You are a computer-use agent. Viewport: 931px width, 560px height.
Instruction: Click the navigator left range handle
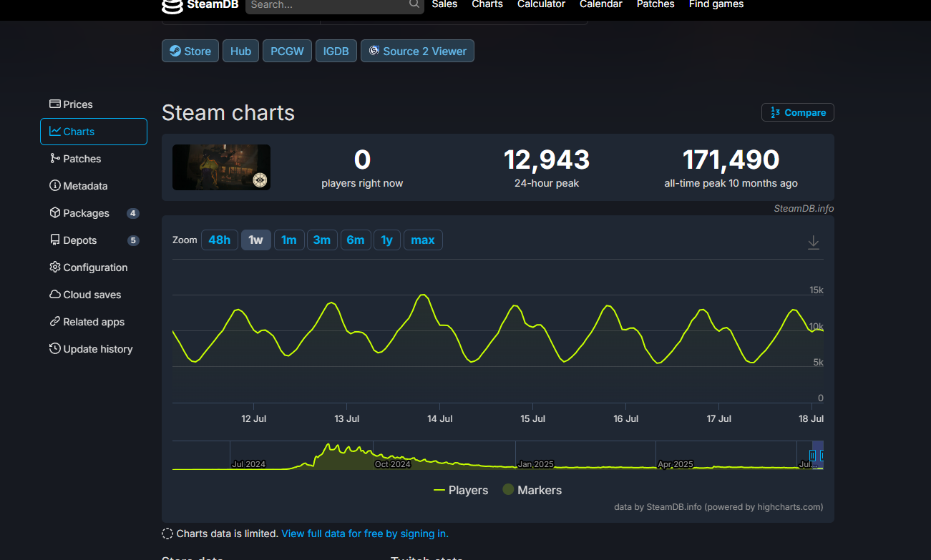click(x=813, y=455)
